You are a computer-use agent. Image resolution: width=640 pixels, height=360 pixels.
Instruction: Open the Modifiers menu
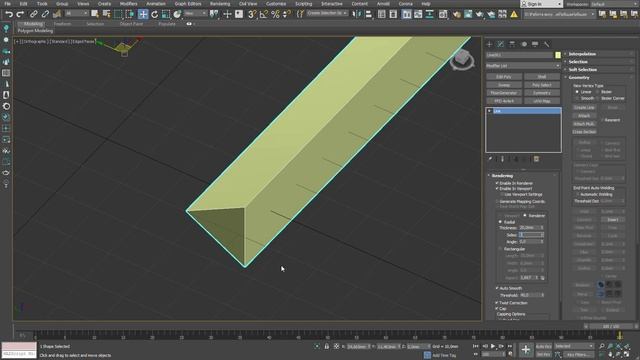pos(128,4)
